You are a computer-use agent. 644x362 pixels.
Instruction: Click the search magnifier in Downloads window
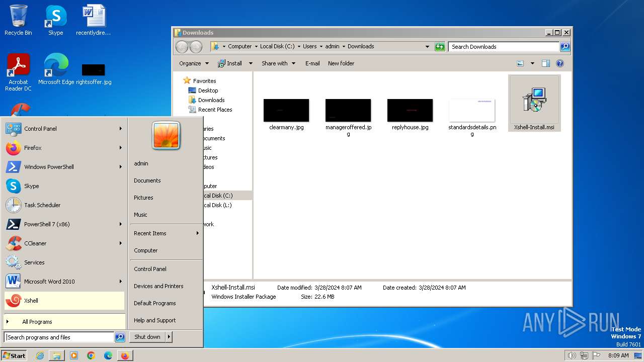565,47
